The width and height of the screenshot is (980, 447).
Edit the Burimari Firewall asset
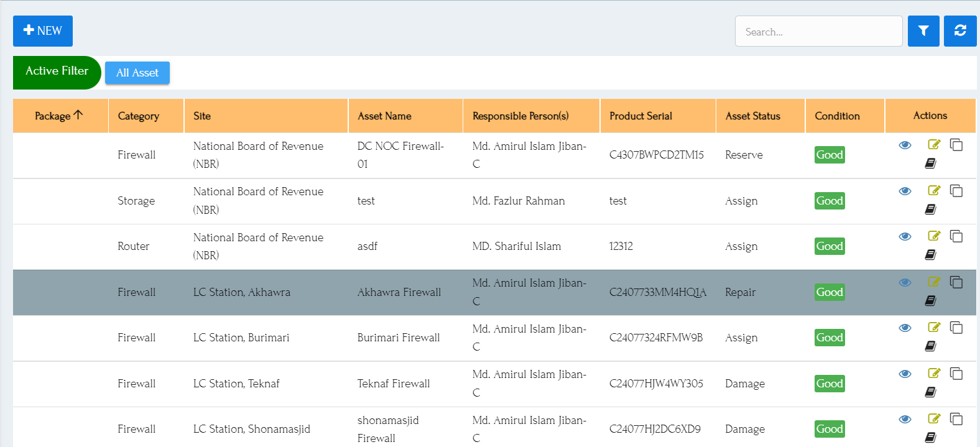click(x=933, y=328)
